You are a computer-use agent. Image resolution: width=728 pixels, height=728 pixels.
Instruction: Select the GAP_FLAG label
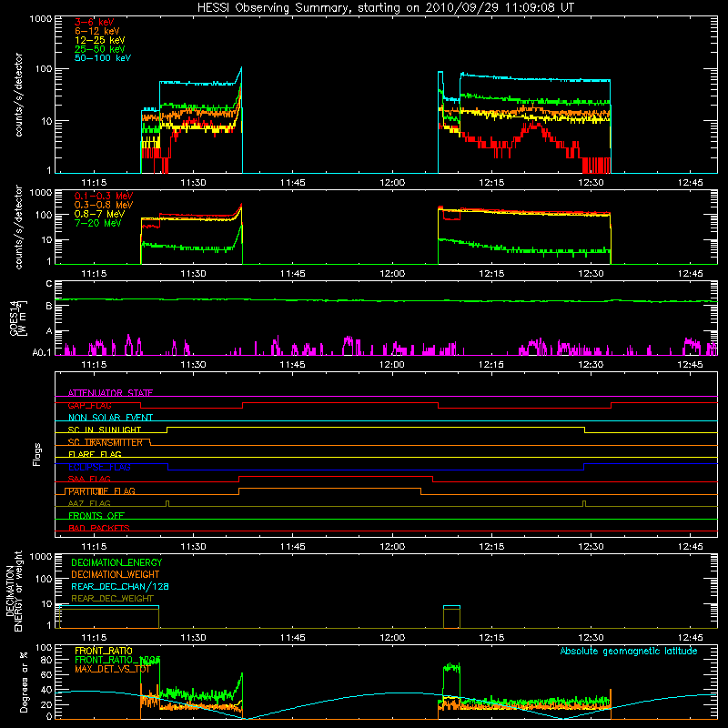89,405
